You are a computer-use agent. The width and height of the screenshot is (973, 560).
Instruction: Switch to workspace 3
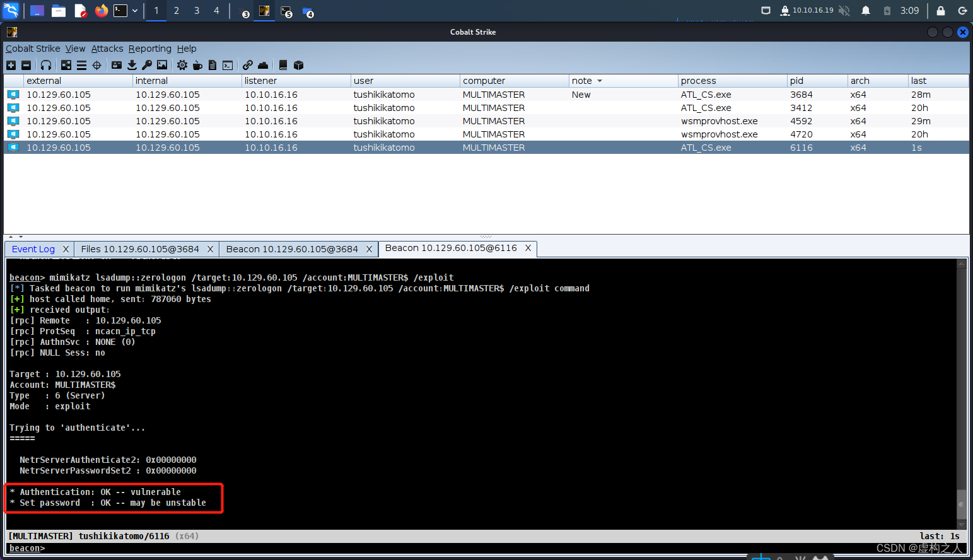point(197,11)
